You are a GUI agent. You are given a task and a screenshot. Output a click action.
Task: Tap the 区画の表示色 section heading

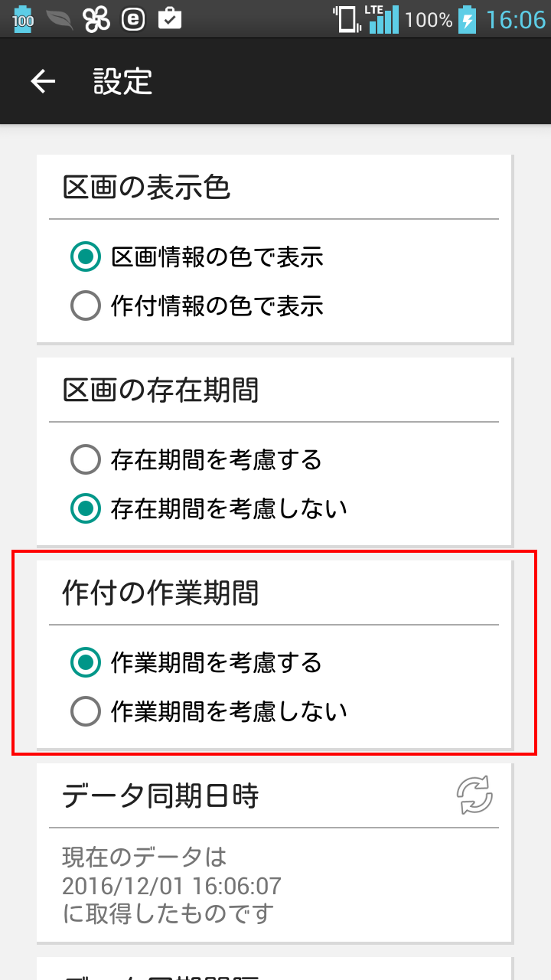[x=146, y=188]
